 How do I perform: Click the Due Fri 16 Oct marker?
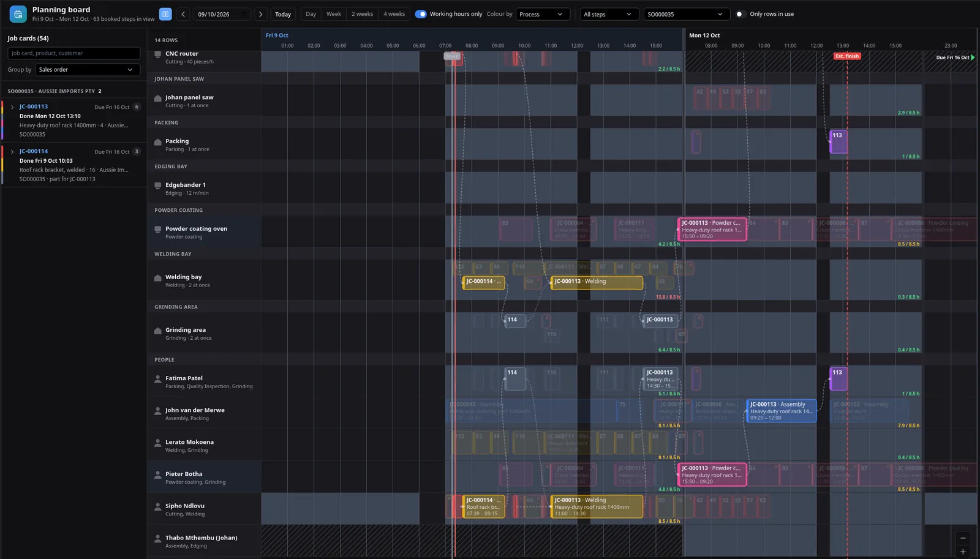point(956,58)
